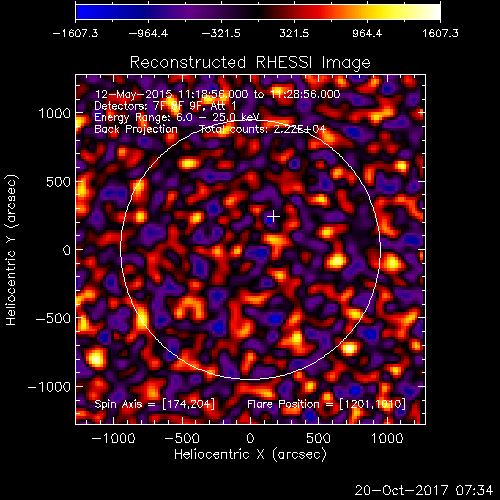This screenshot has height=500, width=500.
Task: Click the colorbar label "1607.3"
Action: click(x=440, y=33)
